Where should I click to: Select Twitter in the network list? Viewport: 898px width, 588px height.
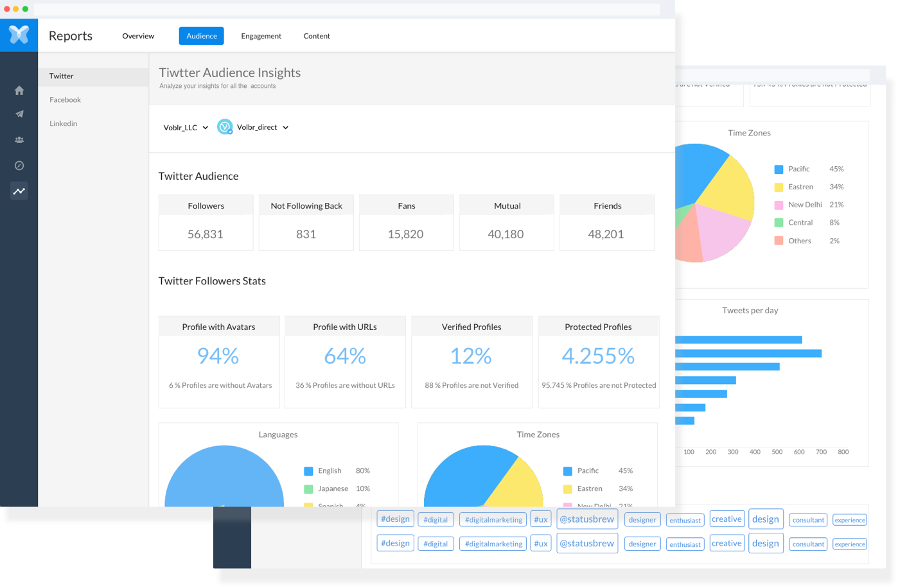[93, 76]
